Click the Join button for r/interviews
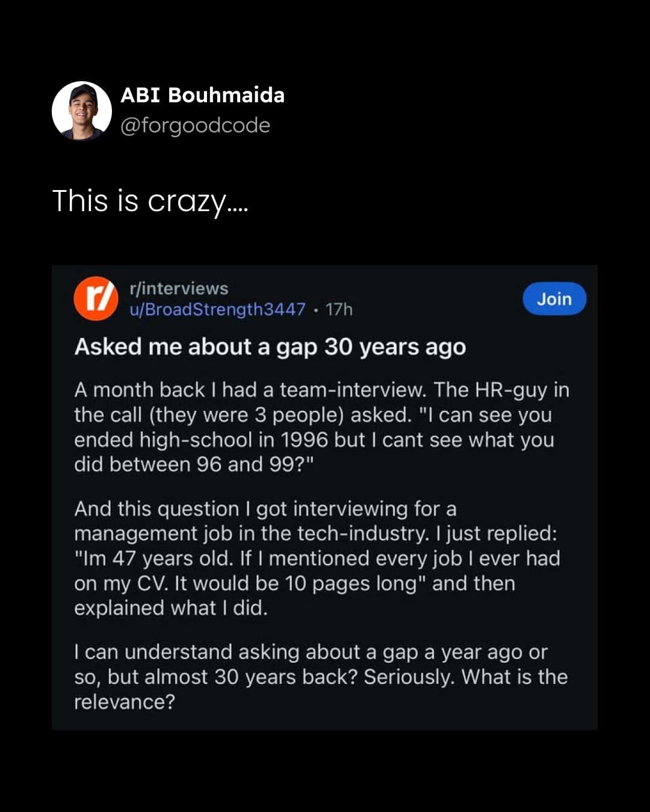The image size is (650, 812). (x=554, y=299)
